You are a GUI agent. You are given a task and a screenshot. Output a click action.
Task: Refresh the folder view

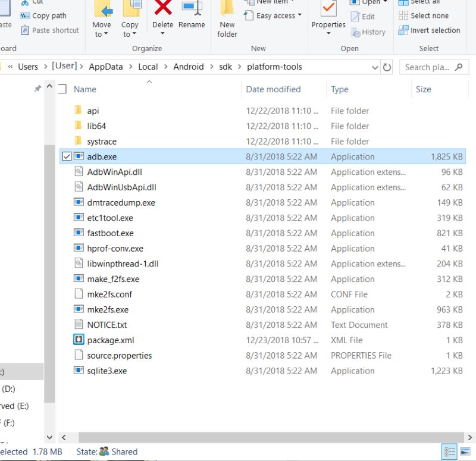coord(387,67)
